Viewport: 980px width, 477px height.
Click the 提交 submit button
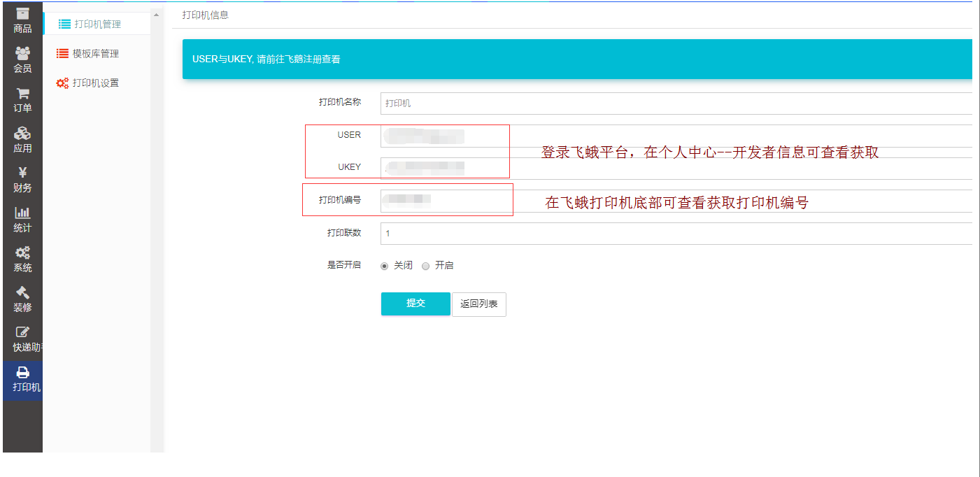pos(416,304)
